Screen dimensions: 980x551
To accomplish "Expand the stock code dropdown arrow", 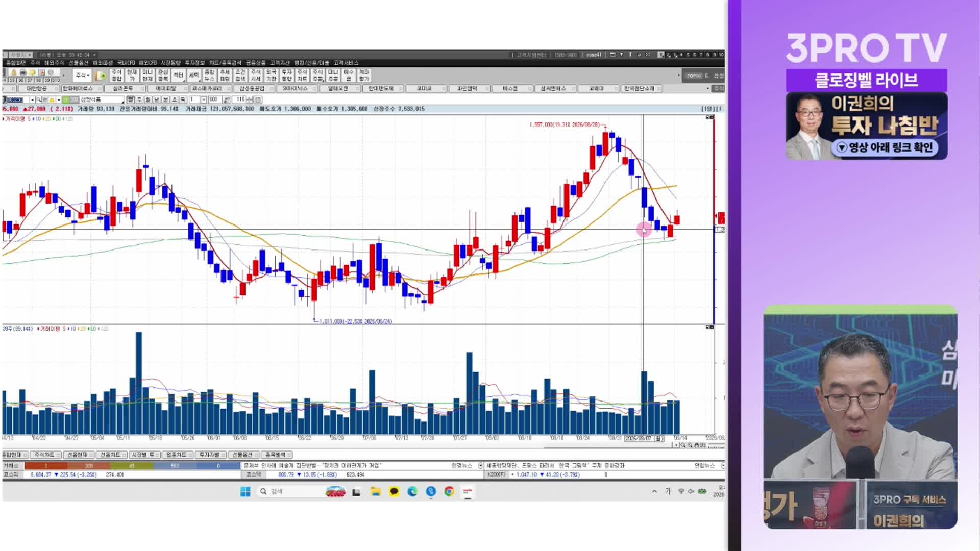I will 32,99.
